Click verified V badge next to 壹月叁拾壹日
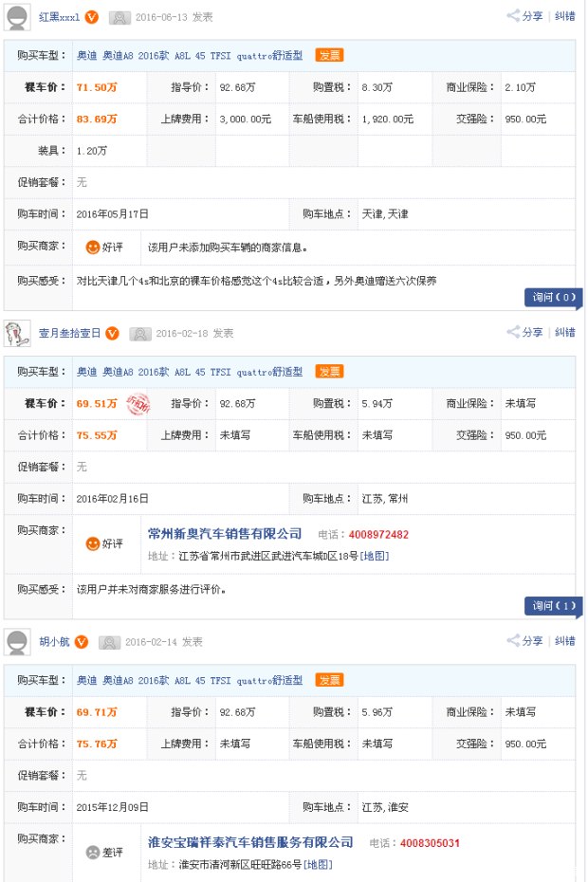This screenshot has height=882, width=588. point(113,333)
